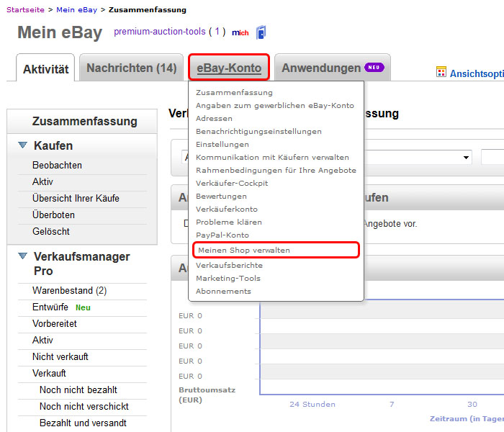Image resolution: width=504 pixels, height=432 pixels.
Task: Choose Meinen Shop verwalten
Action: pyautogui.click(x=276, y=250)
